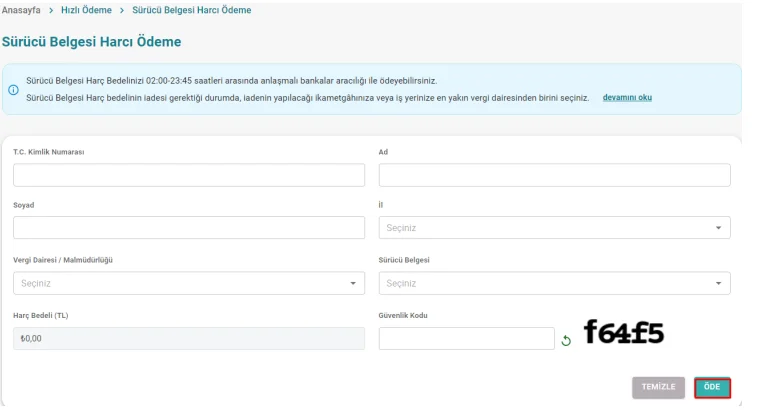Focus the T.C. Kimlik Numarası field
The height and width of the screenshot is (410, 758).
(x=189, y=175)
